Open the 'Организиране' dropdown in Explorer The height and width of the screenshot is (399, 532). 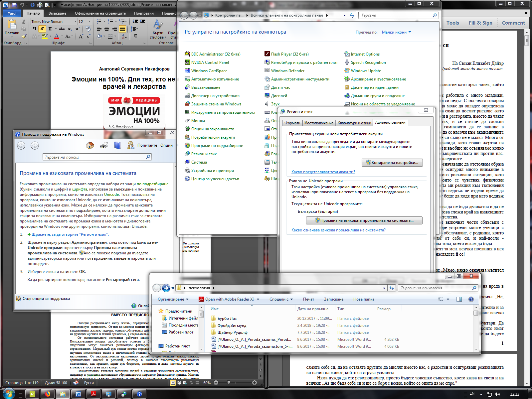click(173, 299)
